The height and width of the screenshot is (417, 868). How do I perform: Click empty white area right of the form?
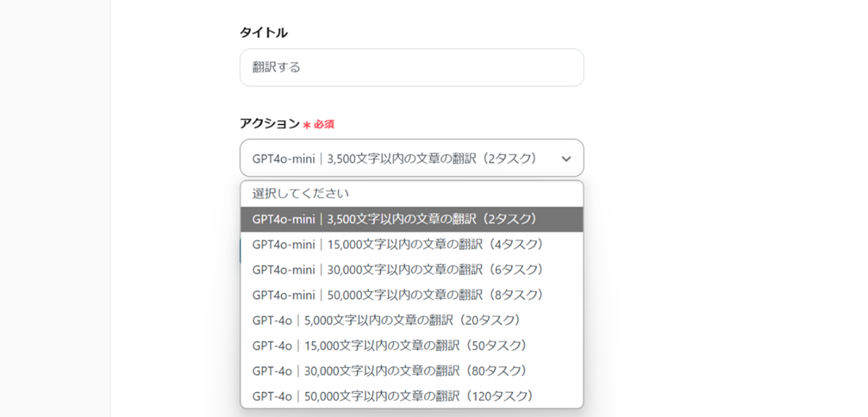(x=722, y=217)
